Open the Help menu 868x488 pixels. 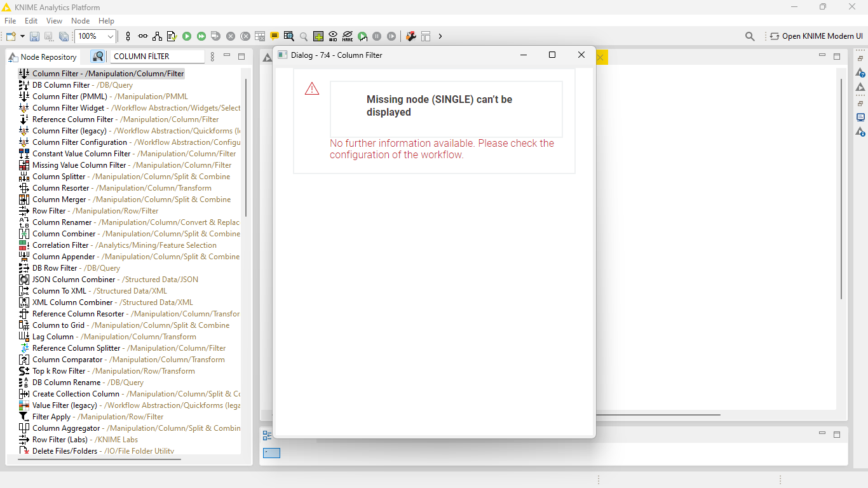tap(106, 21)
